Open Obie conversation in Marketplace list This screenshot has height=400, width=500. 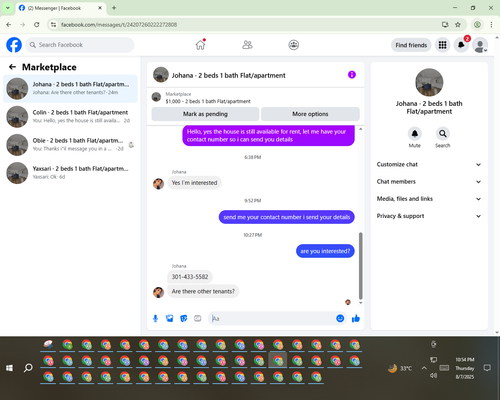70,145
